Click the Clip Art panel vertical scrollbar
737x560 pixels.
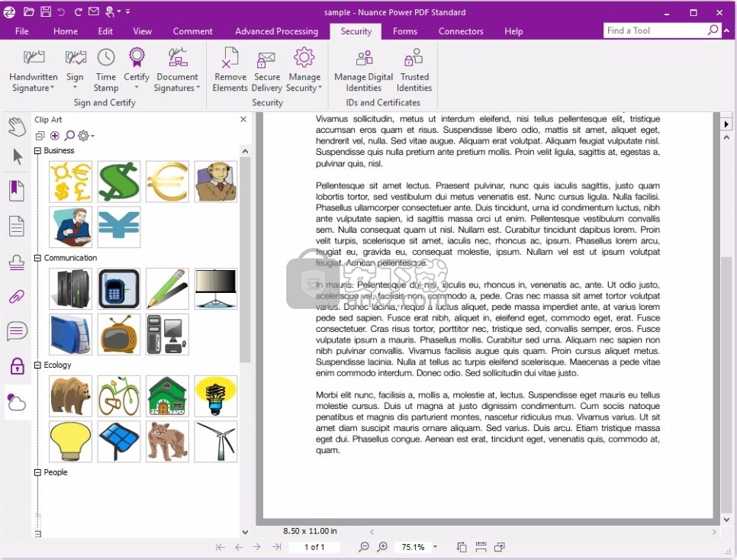click(x=245, y=259)
